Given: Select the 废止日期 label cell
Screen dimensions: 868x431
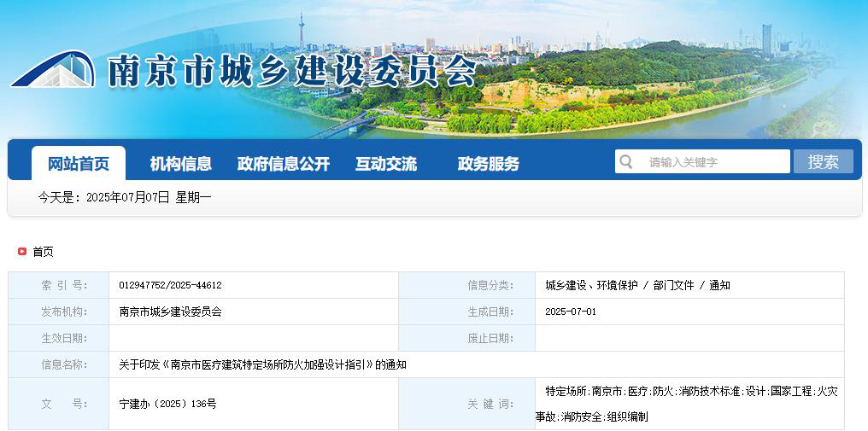Looking at the screenshot, I should [x=467, y=338].
